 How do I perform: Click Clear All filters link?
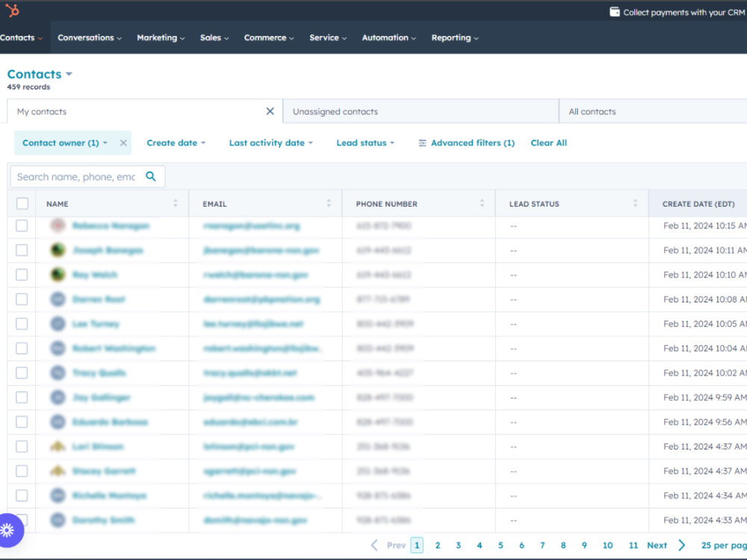coord(549,143)
